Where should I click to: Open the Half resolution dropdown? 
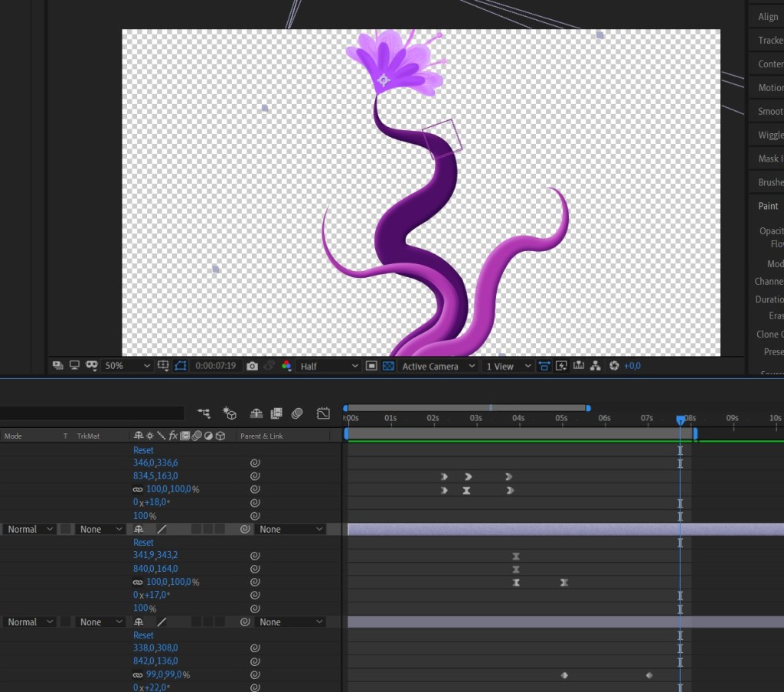pos(328,366)
